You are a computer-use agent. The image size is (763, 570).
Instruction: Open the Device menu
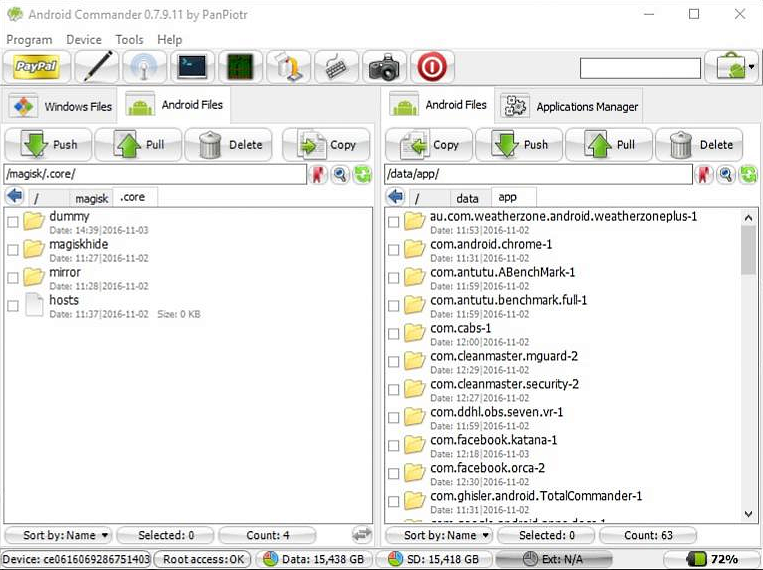point(84,39)
